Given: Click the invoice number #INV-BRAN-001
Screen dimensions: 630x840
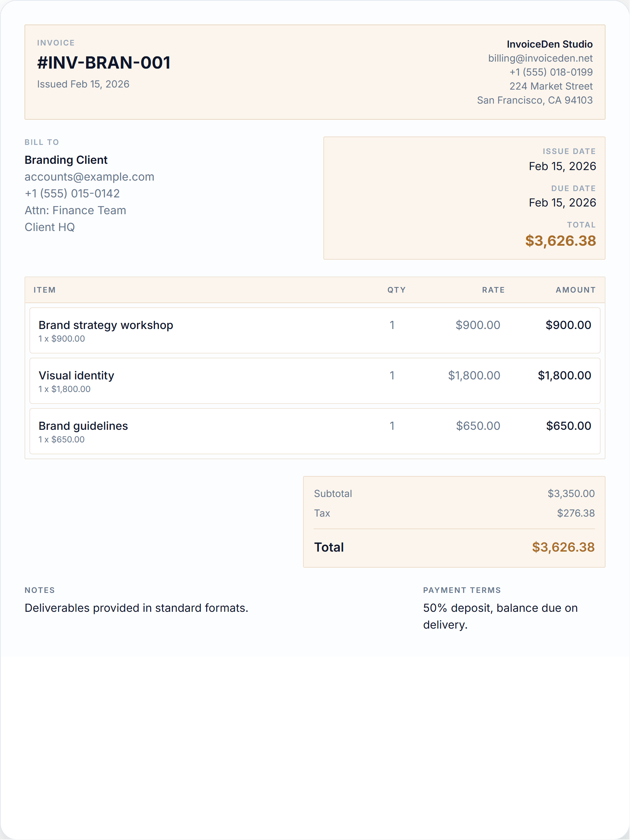Looking at the screenshot, I should pyautogui.click(x=104, y=63).
